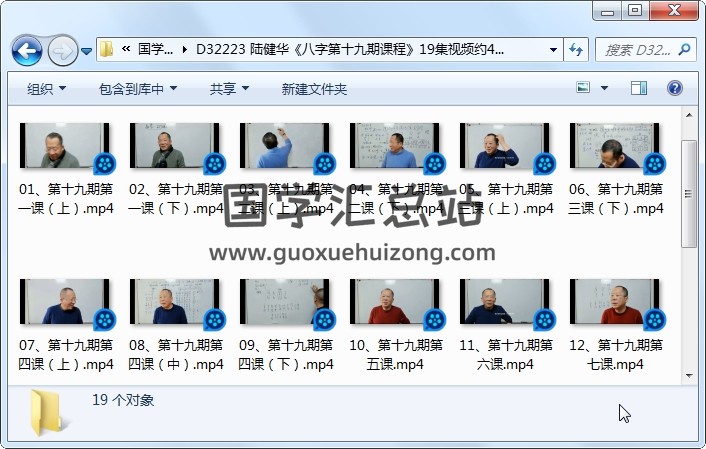The width and height of the screenshot is (706, 449).
Task: Click the folder icon in address bar
Action: click(x=107, y=49)
